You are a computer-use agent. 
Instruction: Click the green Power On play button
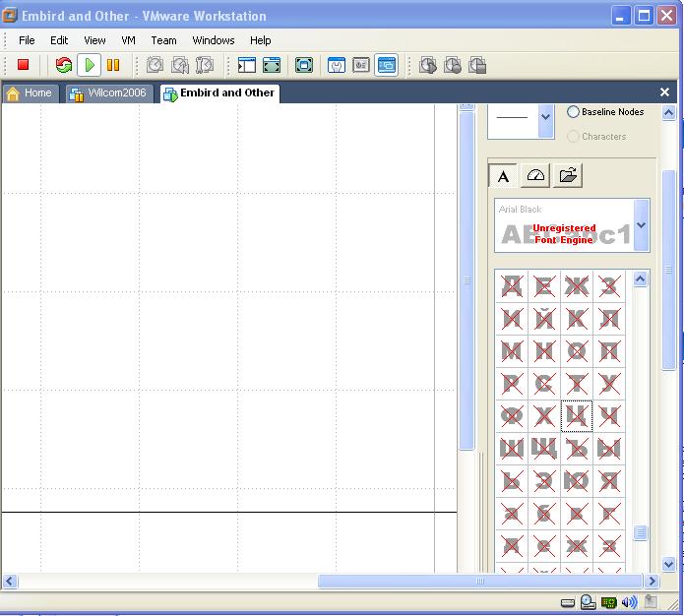pos(90,65)
